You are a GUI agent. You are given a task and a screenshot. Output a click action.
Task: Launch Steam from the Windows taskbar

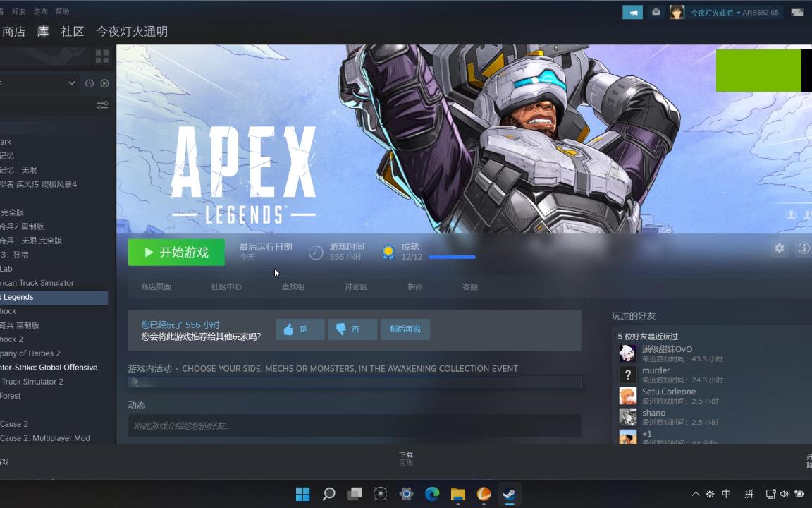pyautogui.click(x=509, y=494)
